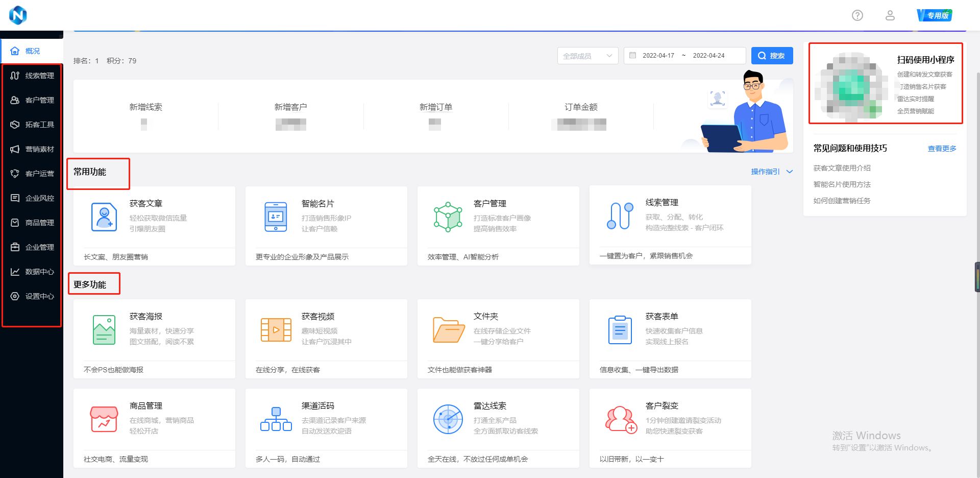Select 客户管理 in the left sidebar
This screenshot has height=478, width=980.
[x=32, y=100]
